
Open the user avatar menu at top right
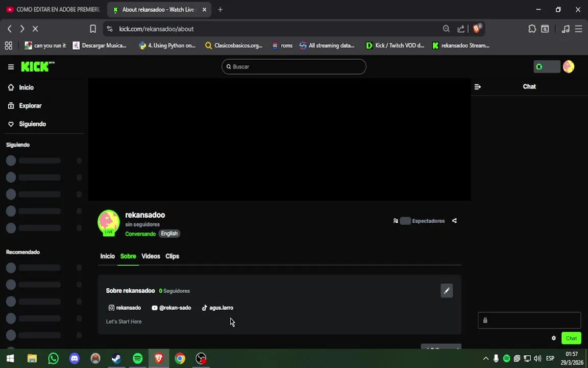569,66
